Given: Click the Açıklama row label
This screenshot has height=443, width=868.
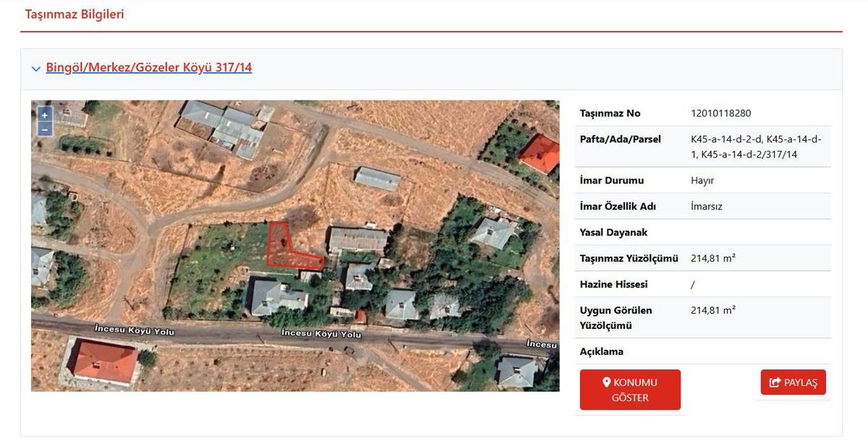Looking at the screenshot, I should tap(601, 352).
